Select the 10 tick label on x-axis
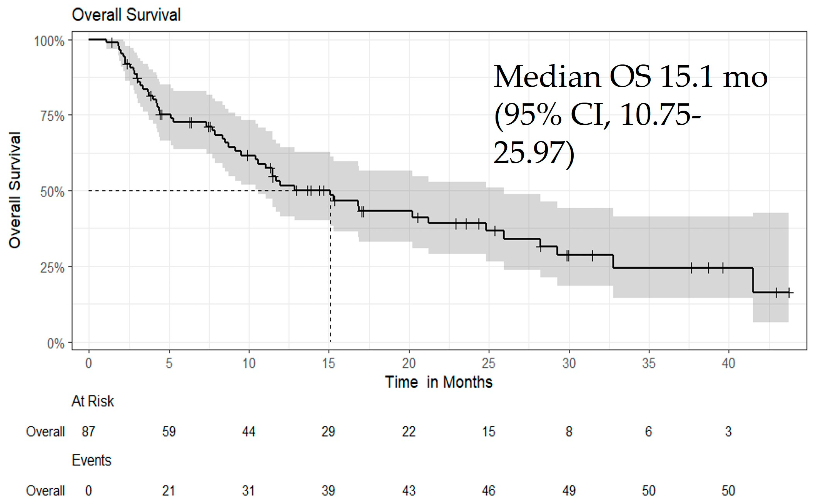 point(249,363)
